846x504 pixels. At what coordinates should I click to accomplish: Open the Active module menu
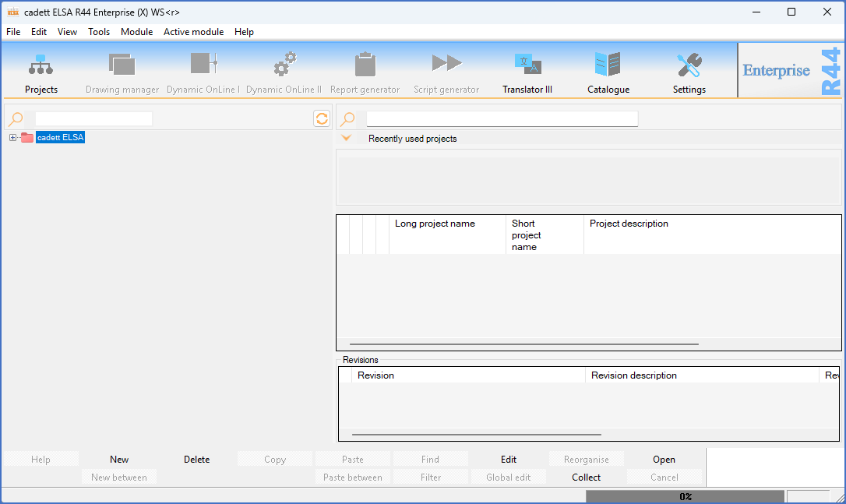pyautogui.click(x=193, y=32)
